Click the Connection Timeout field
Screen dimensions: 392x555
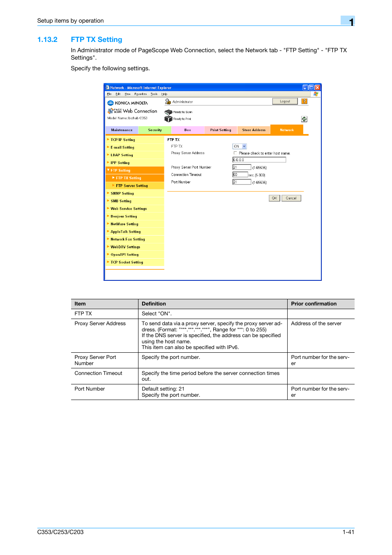(240, 175)
